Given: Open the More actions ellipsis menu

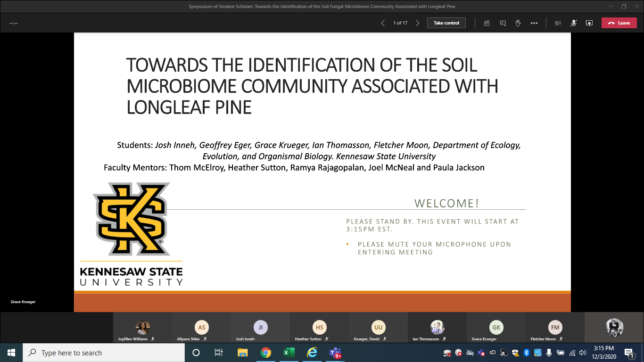Looking at the screenshot, I should [534, 23].
